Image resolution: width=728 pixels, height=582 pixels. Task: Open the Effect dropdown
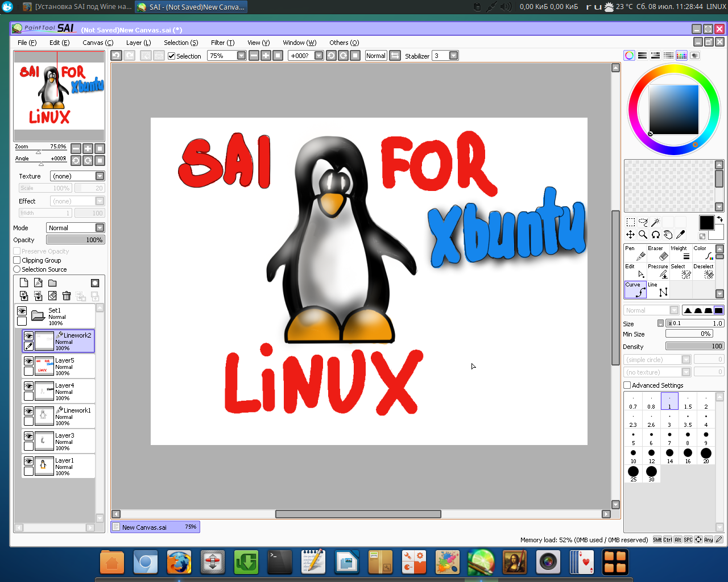(x=77, y=201)
